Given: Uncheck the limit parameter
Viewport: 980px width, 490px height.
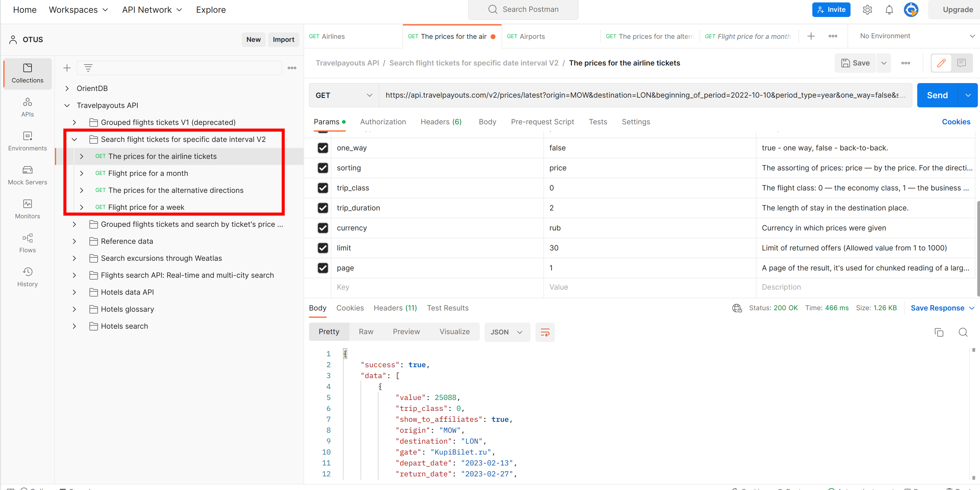Looking at the screenshot, I should pos(323,248).
